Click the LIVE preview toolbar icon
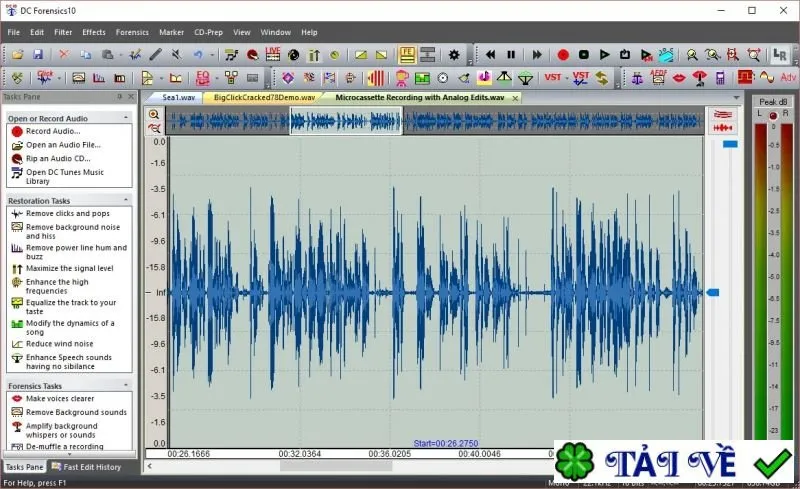This screenshot has height=489, width=800. coord(273,54)
